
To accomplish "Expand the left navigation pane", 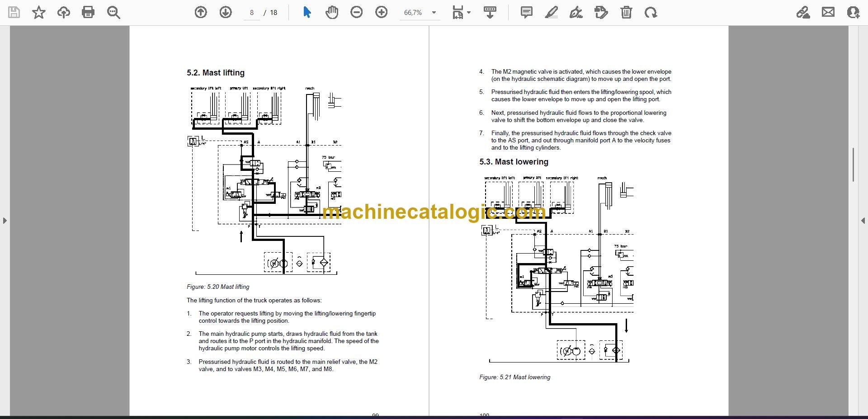I will coord(5,221).
